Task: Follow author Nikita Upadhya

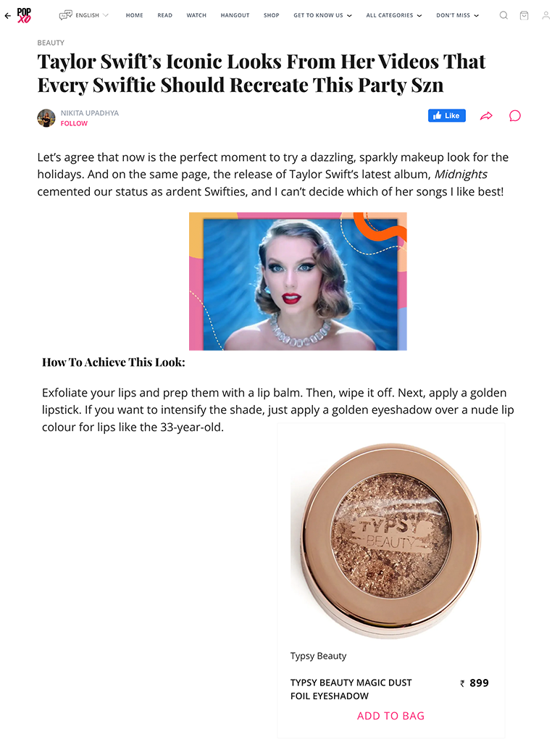Action: (74, 123)
